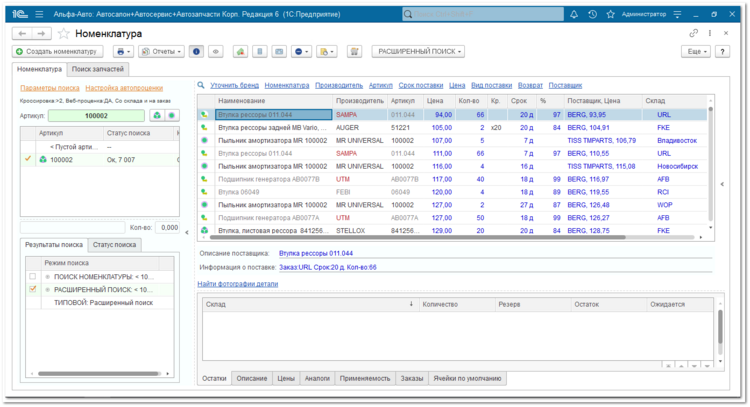The width and height of the screenshot is (750, 407).
Task: Click the blue document toolbar icon
Action: (259, 51)
